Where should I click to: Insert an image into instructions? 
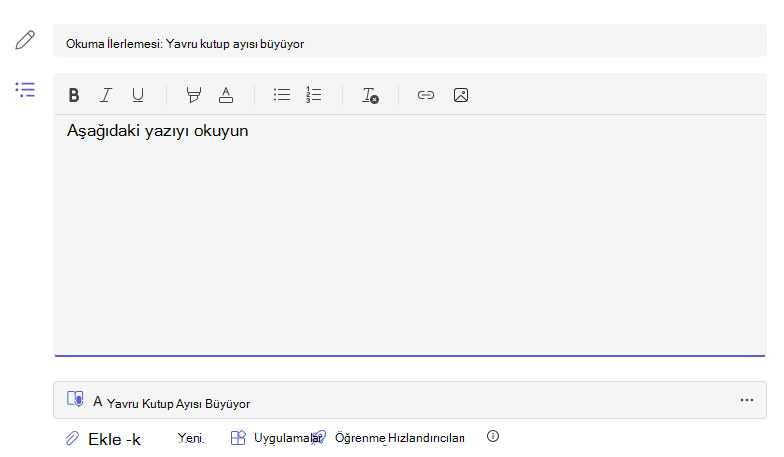click(x=461, y=95)
